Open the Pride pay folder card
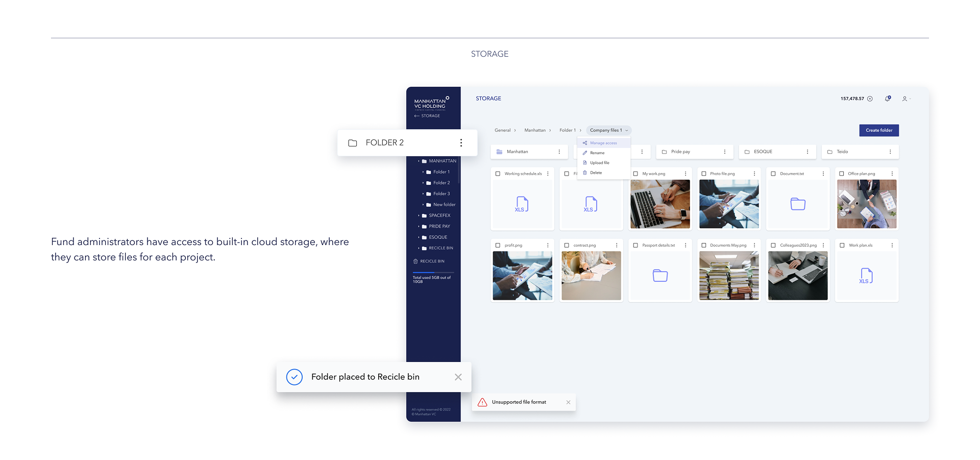Screen dimensions: 980x460 coord(695,152)
